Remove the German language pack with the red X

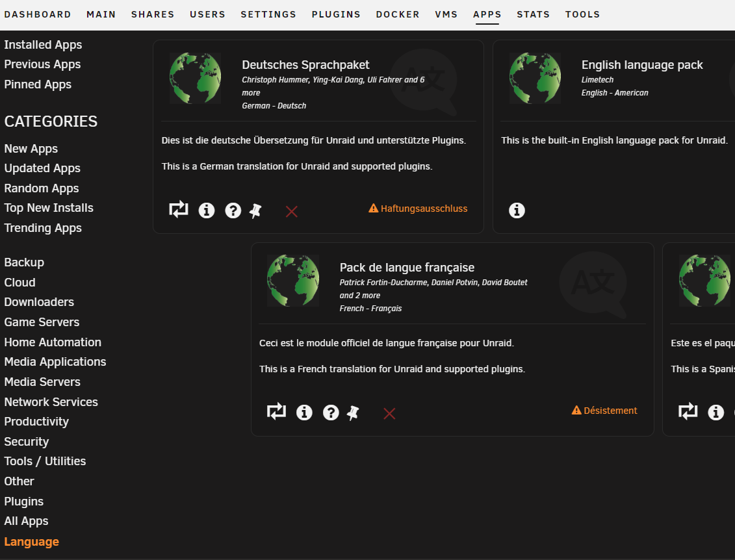(x=292, y=212)
